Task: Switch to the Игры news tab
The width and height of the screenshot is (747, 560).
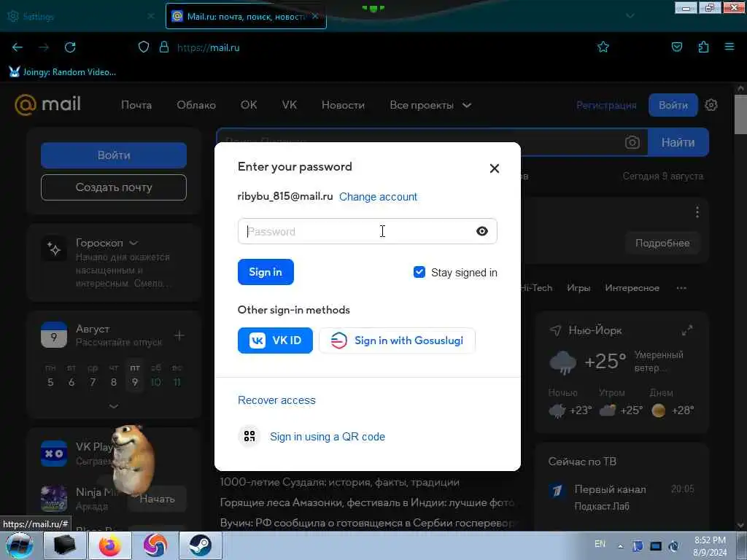Action: click(578, 287)
